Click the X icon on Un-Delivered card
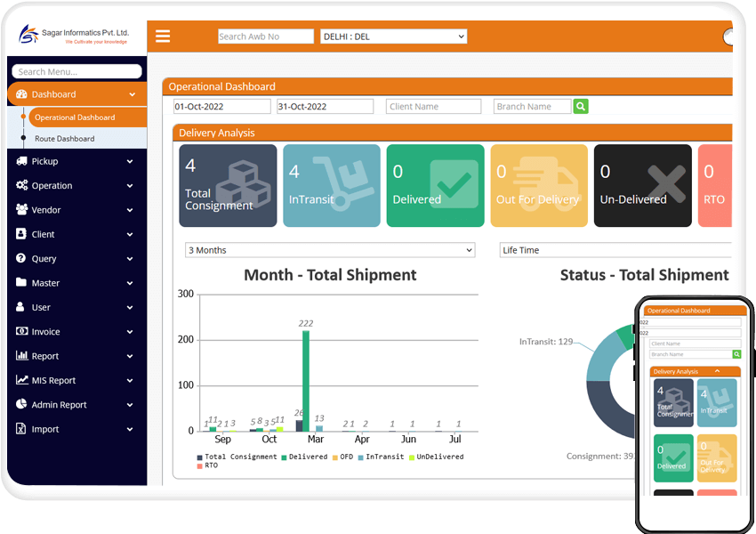The width and height of the screenshot is (756, 534). point(666,183)
